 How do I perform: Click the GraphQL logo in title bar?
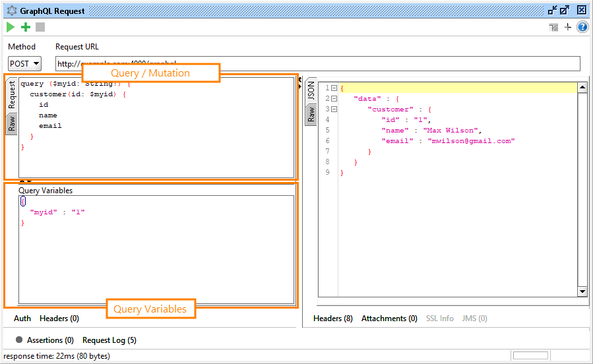[12, 11]
